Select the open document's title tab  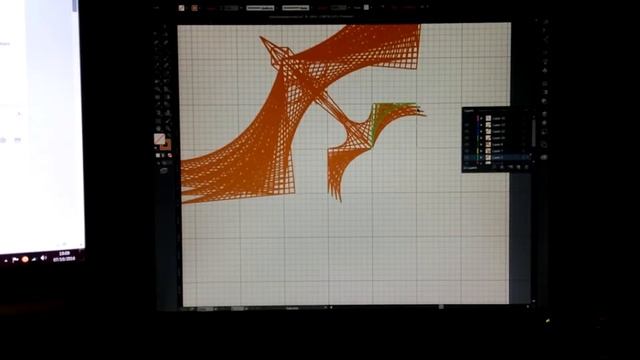[x=311, y=17]
